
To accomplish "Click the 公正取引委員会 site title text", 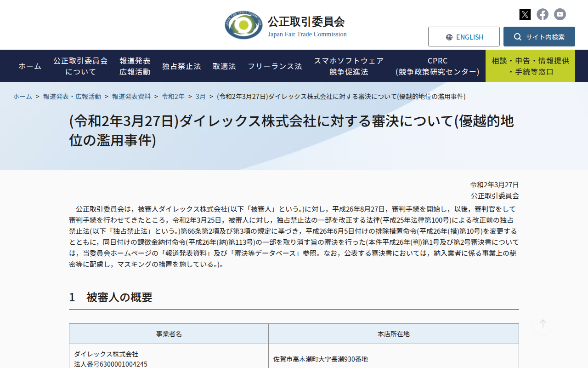I will pyautogui.click(x=306, y=22).
